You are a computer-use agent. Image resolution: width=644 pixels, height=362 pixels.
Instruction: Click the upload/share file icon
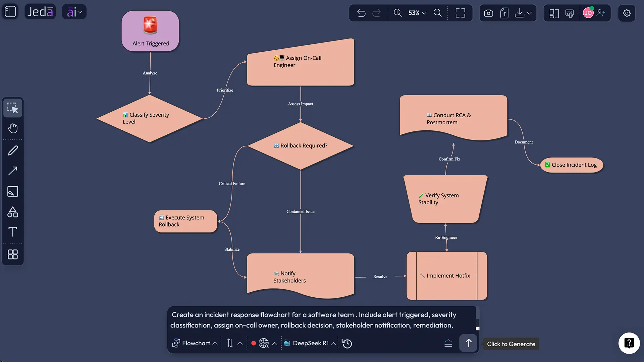[x=504, y=13]
